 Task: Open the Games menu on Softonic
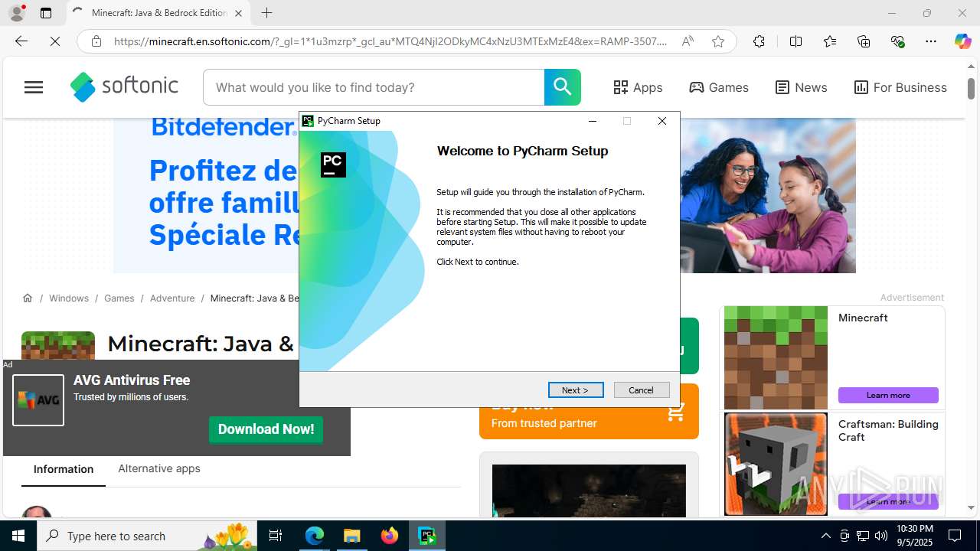point(719,87)
